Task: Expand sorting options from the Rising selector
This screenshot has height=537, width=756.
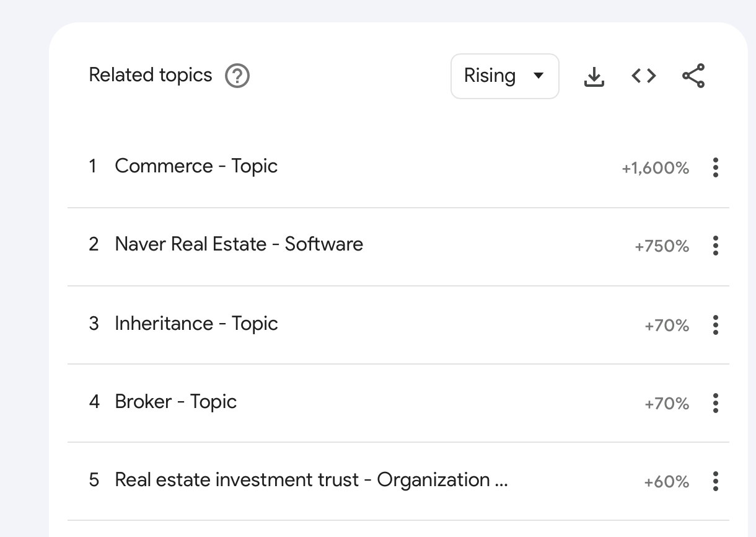Action: (x=504, y=76)
